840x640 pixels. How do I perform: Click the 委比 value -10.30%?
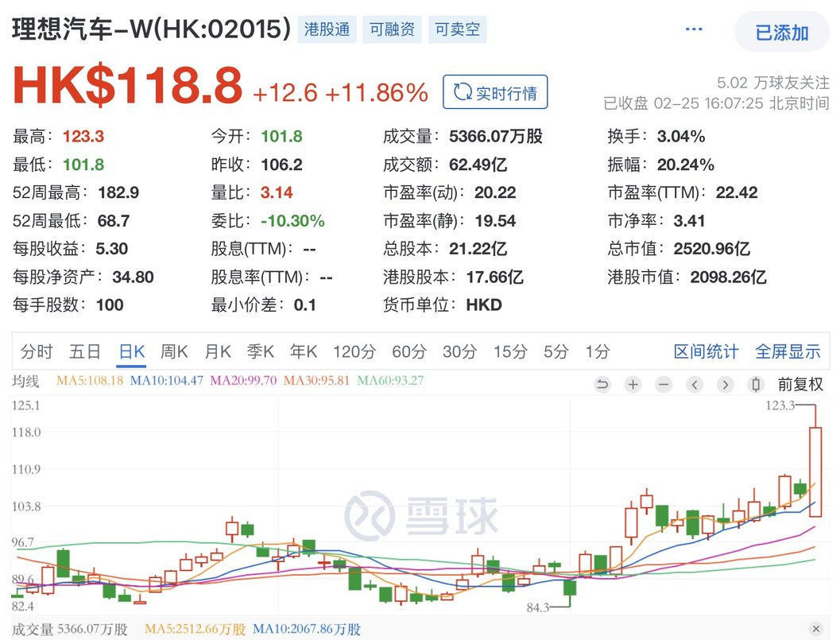point(292,221)
